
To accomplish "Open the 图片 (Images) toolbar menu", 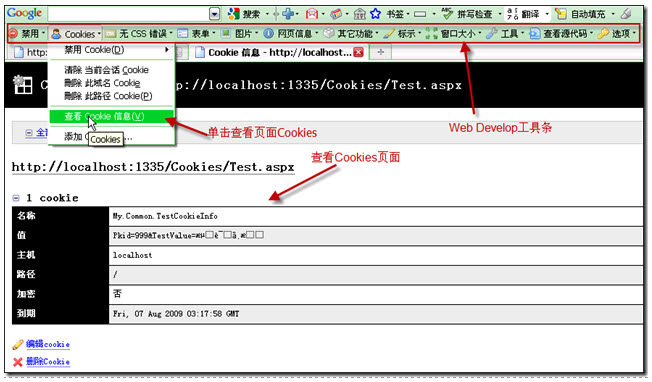I will [x=240, y=33].
